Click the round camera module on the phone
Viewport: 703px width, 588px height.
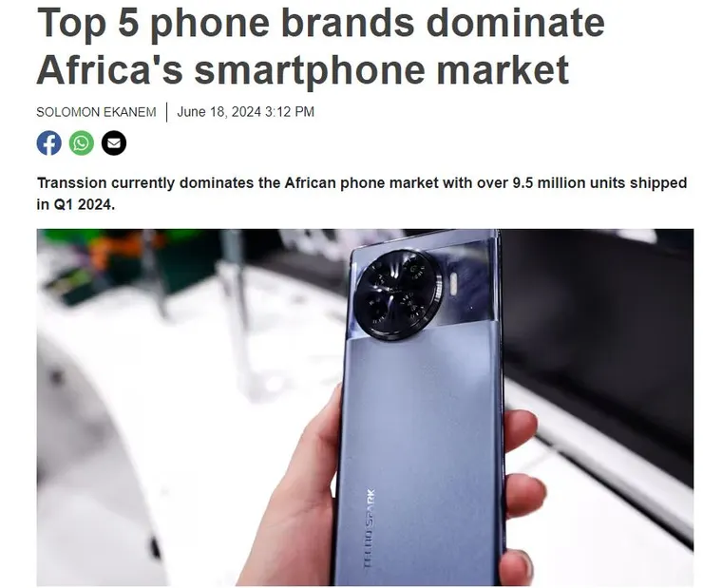(x=398, y=294)
